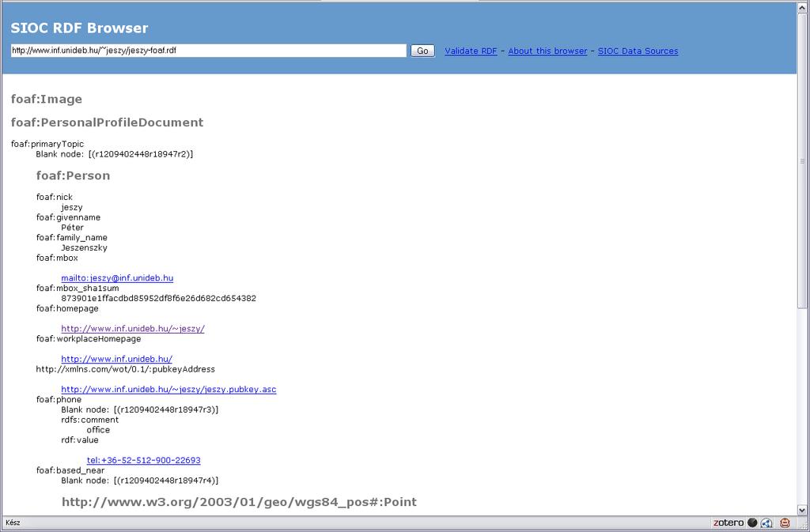Click the foaf:Image heading
The width and height of the screenshot is (810, 532).
pos(47,99)
